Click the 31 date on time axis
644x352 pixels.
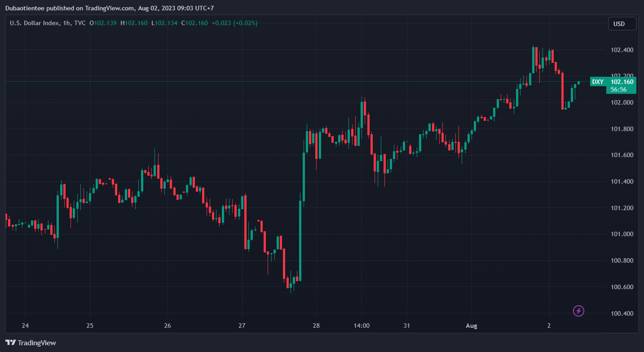point(407,326)
